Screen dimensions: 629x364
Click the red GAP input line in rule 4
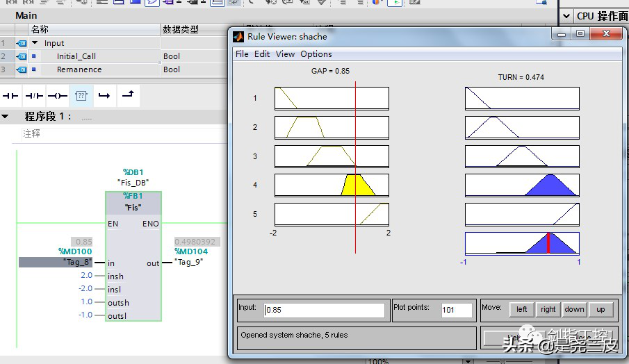tap(356, 185)
